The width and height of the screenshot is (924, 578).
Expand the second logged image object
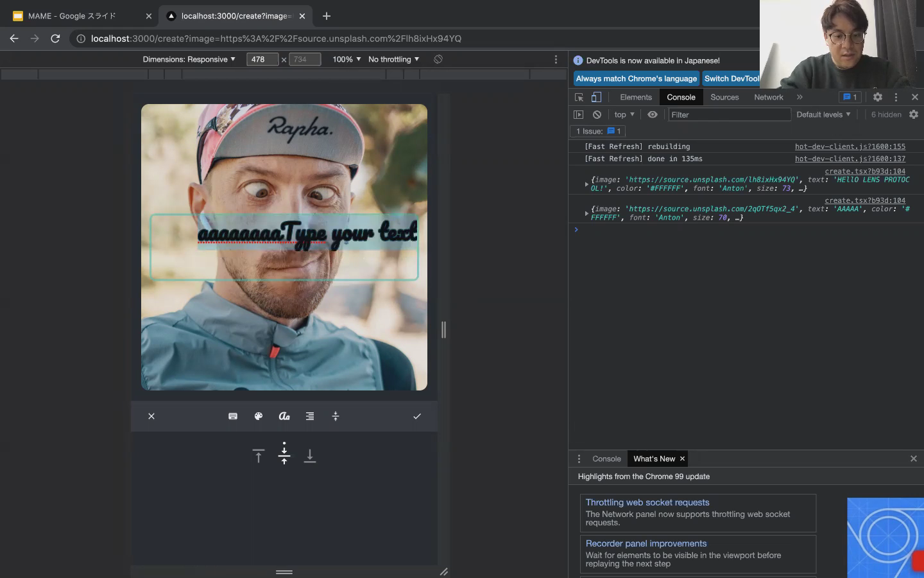pos(586,213)
